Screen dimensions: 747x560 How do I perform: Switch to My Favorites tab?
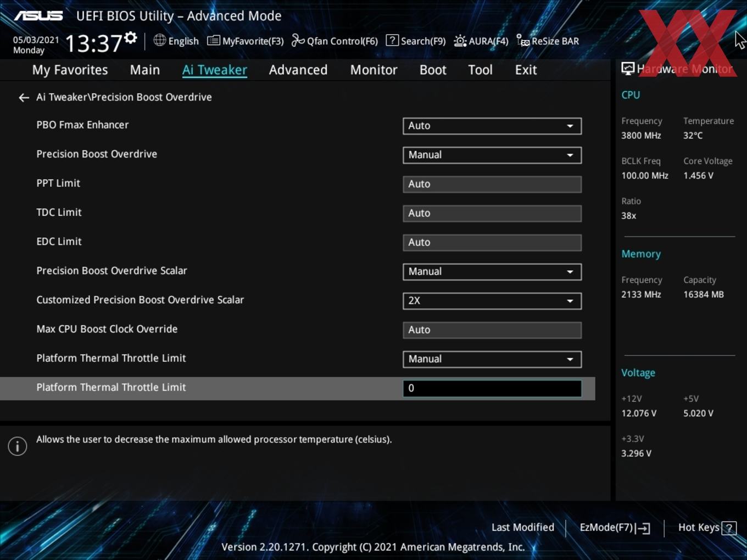tap(70, 70)
